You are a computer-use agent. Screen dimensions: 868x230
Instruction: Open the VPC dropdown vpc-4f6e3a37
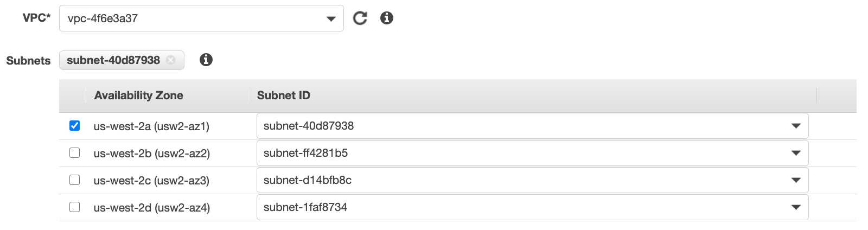(x=201, y=18)
